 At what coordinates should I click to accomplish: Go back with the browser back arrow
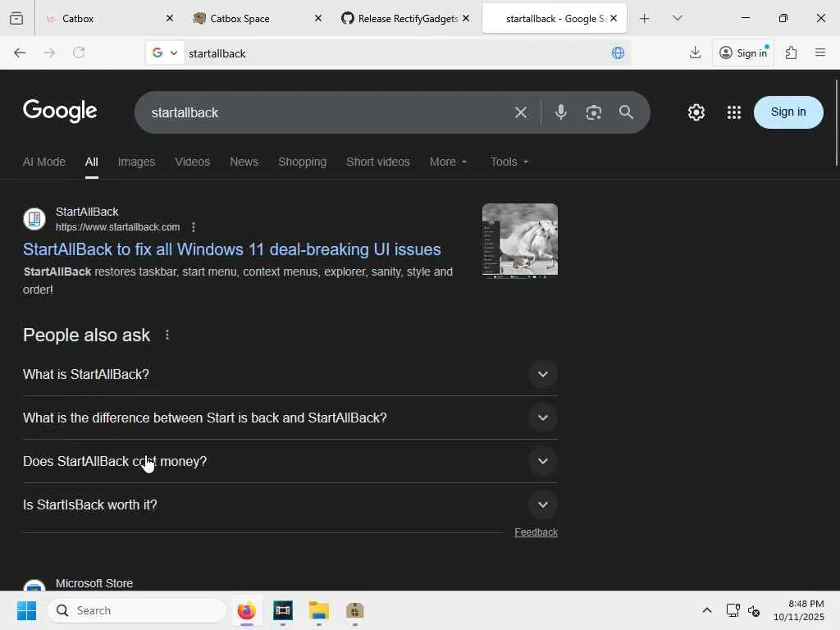click(20, 52)
